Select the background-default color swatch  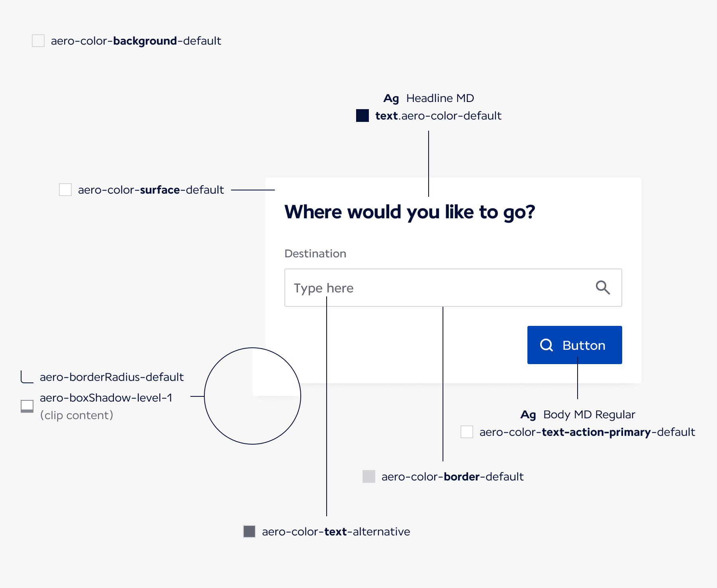(38, 41)
